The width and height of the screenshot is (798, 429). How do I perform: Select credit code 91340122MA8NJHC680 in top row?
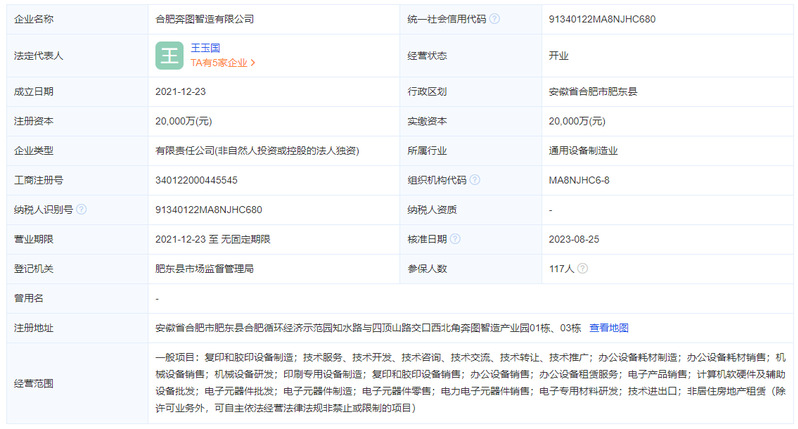pyautogui.click(x=602, y=19)
